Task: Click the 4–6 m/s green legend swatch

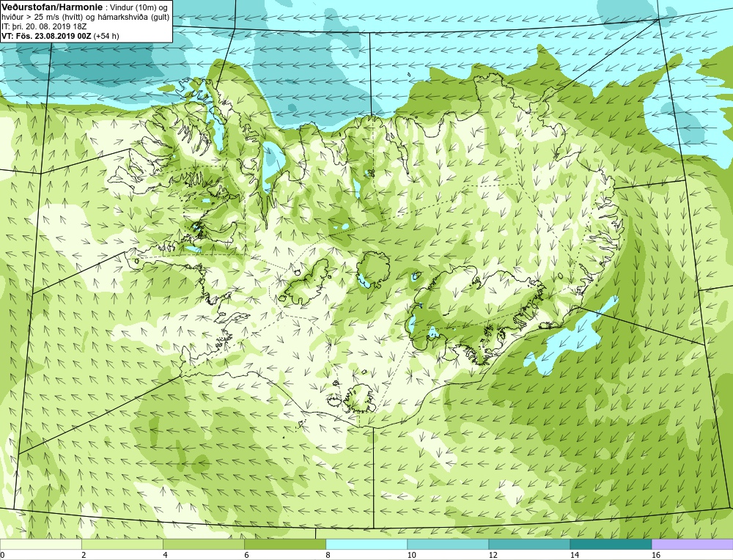Action: 203,544
